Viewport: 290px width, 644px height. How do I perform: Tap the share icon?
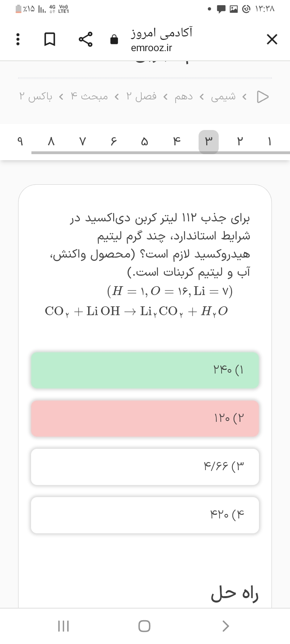pyautogui.click(x=86, y=39)
